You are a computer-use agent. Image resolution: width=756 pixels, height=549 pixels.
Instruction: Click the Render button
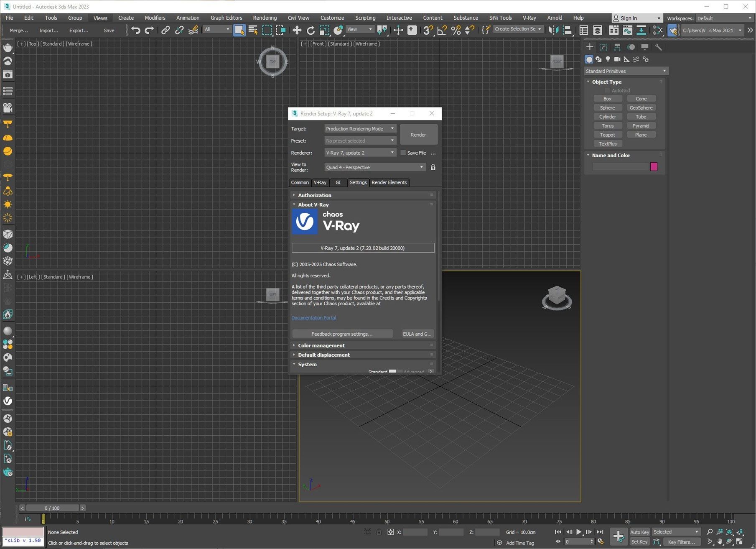pyautogui.click(x=418, y=135)
